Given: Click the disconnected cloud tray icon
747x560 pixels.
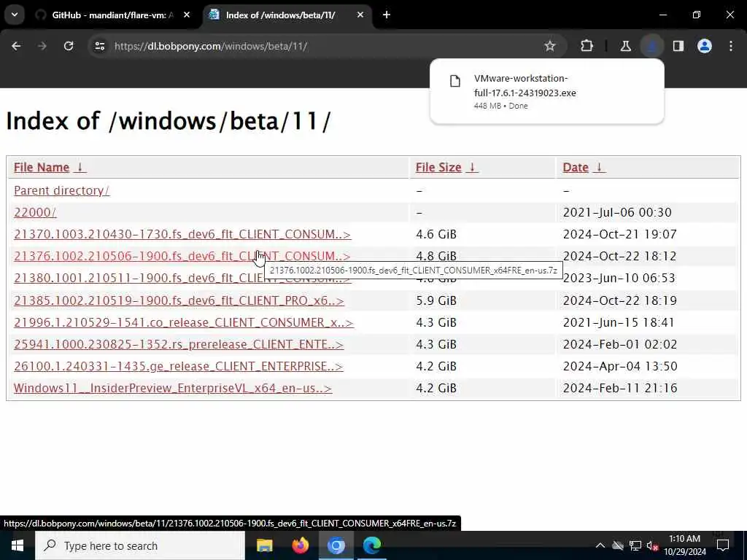Looking at the screenshot, I should pyautogui.click(x=618, y=545).
